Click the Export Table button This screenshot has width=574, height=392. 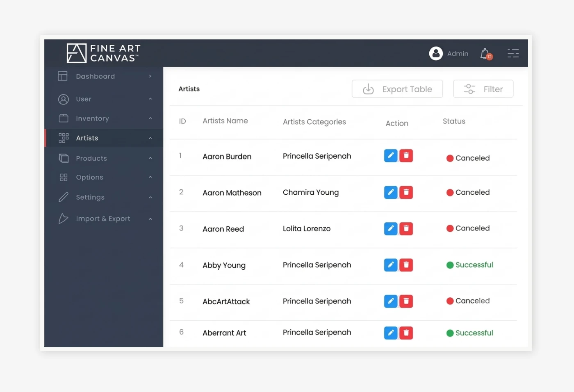397,89
